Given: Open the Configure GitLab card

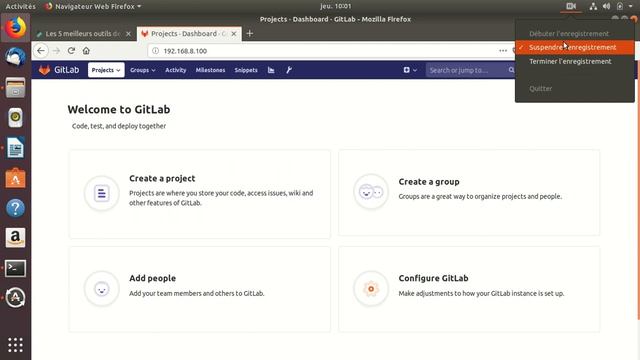Looking at the screenshot, I should [x=469, y=289].
